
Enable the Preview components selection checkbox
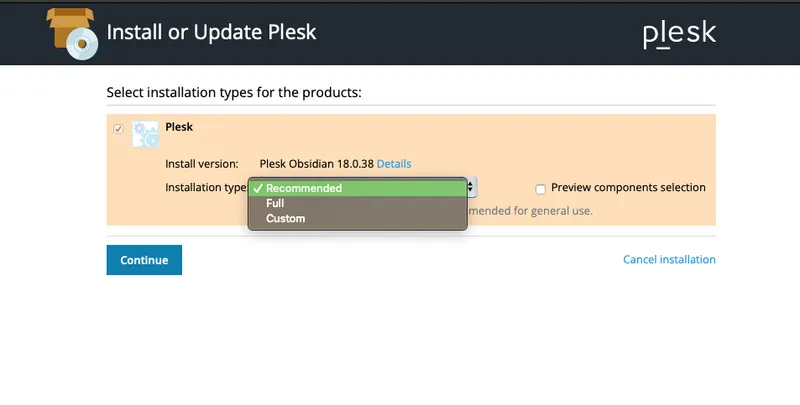point(540,188)
